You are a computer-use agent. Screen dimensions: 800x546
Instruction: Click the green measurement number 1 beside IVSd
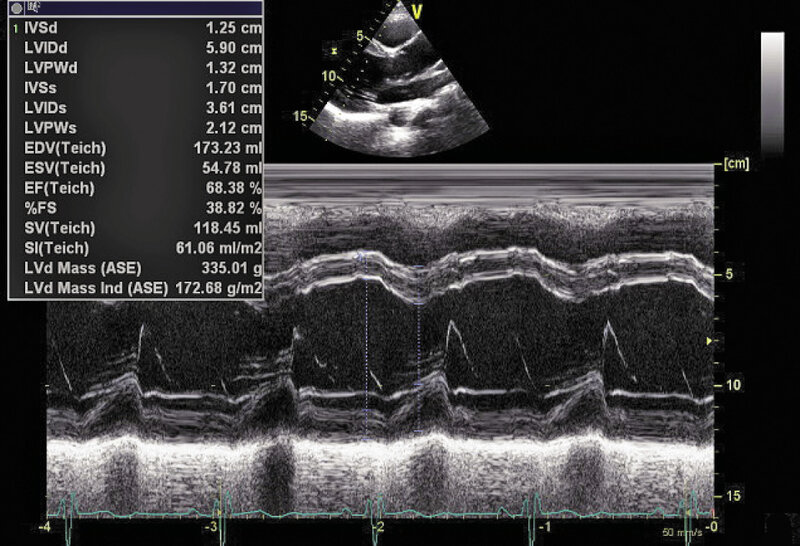tap(16, 29)
